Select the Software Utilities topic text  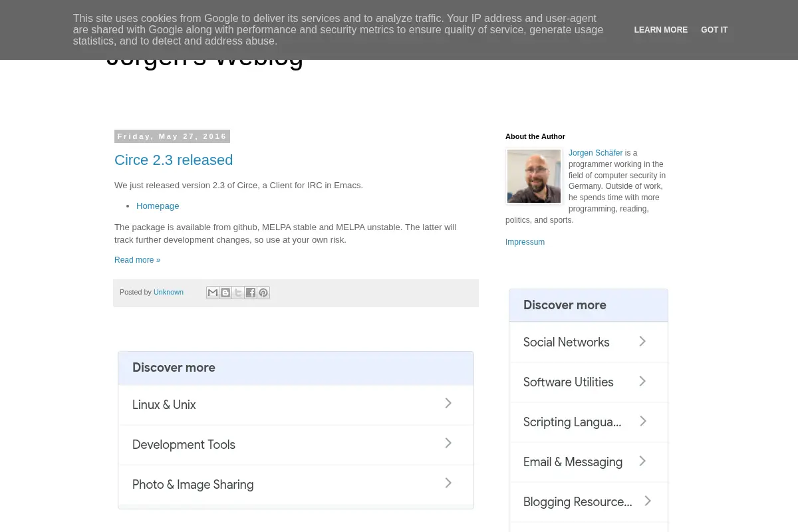(569, 382)
